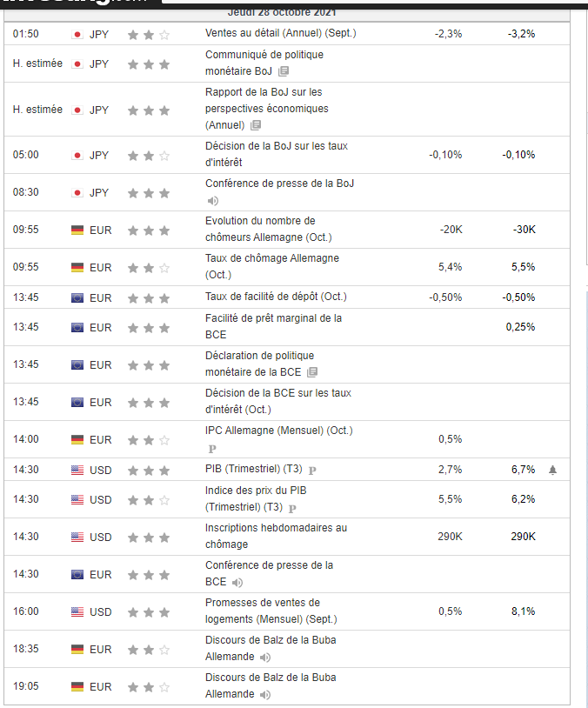The height and width of the screenshot is (708, 588).
Task: Click the alert bell on PIB row
Action: [552, 470]
